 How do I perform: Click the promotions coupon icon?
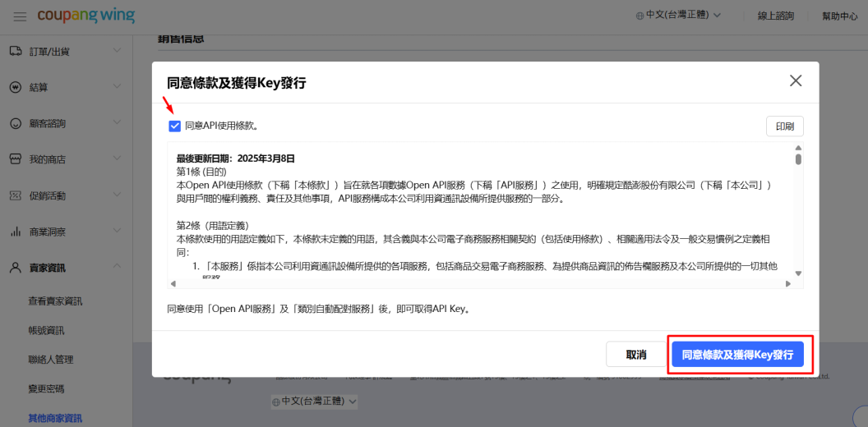pyautogui.click(x=16, y=195)
